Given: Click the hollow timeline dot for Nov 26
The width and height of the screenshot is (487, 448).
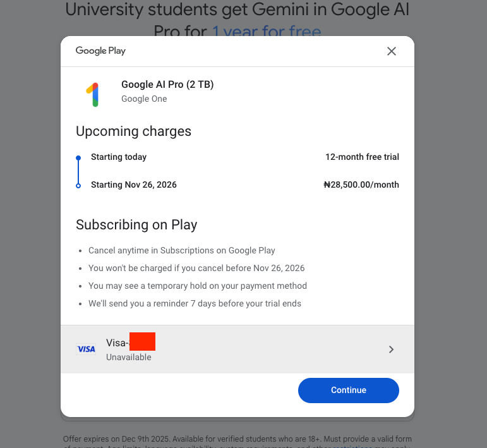Looking at the screenshot, I should pos(78,185).
